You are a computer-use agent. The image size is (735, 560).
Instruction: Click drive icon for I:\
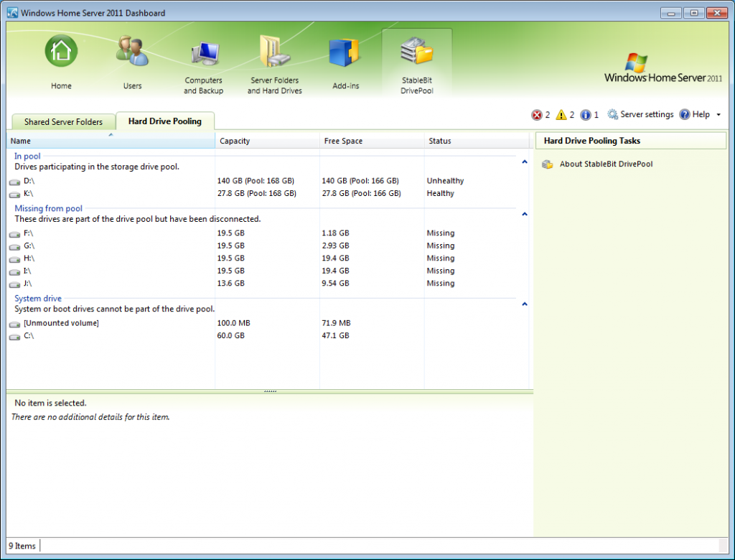coord(14,271)
